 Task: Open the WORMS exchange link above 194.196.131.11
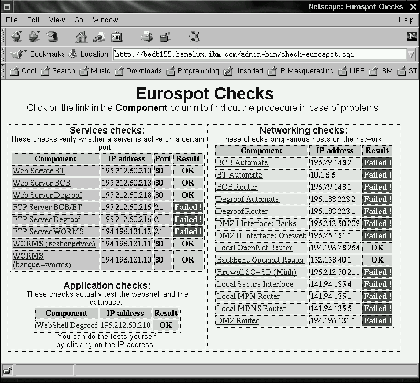(x=54, y=243)
